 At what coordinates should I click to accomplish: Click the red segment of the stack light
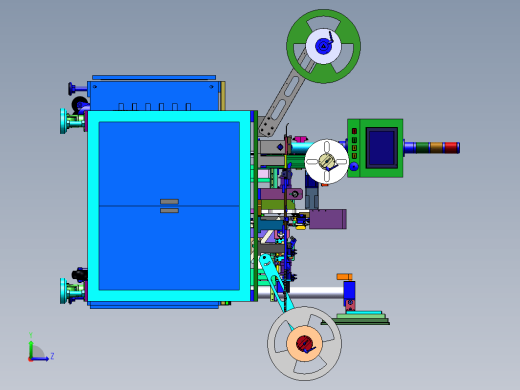point(451,148)
